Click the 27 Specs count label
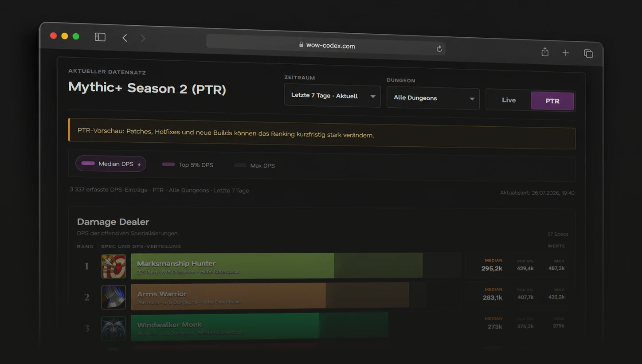Screen dimensions: 642x364 [558, 234]
